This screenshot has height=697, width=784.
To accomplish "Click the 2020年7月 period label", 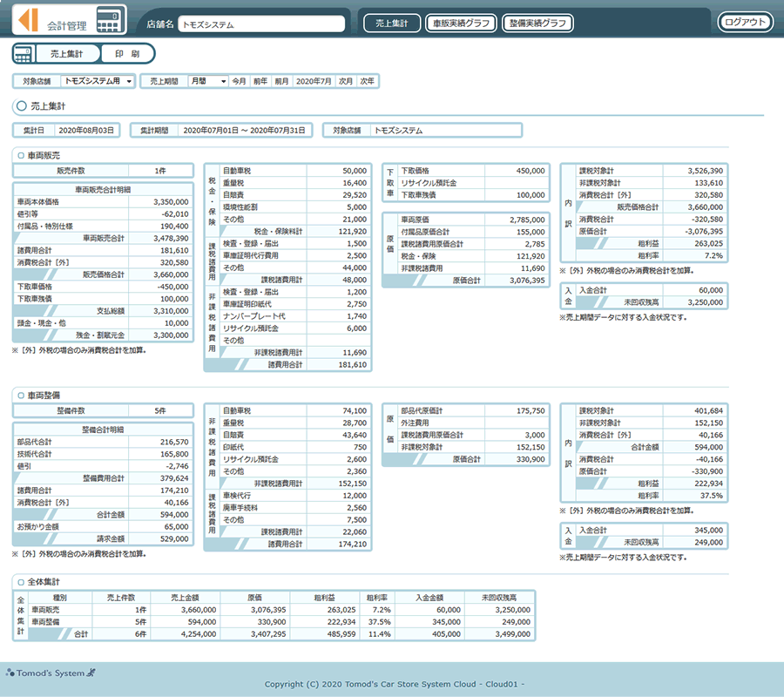I will click(314, 81).
